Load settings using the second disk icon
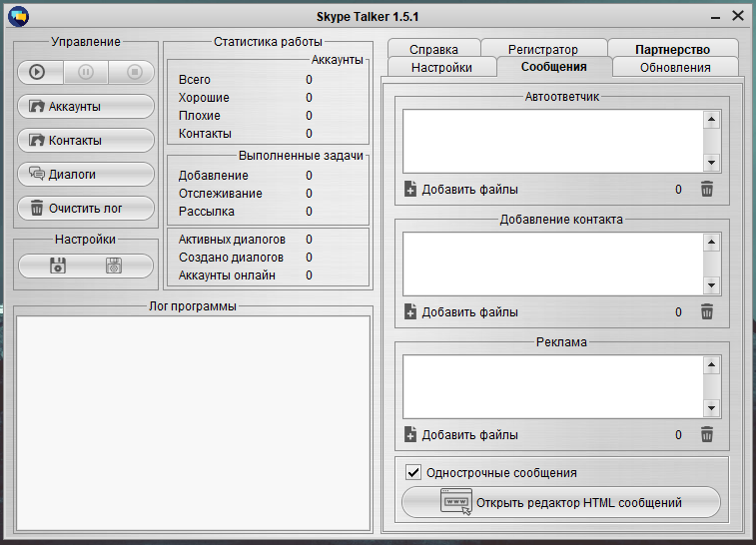756x545 pixels. click(x=114, y=266)
